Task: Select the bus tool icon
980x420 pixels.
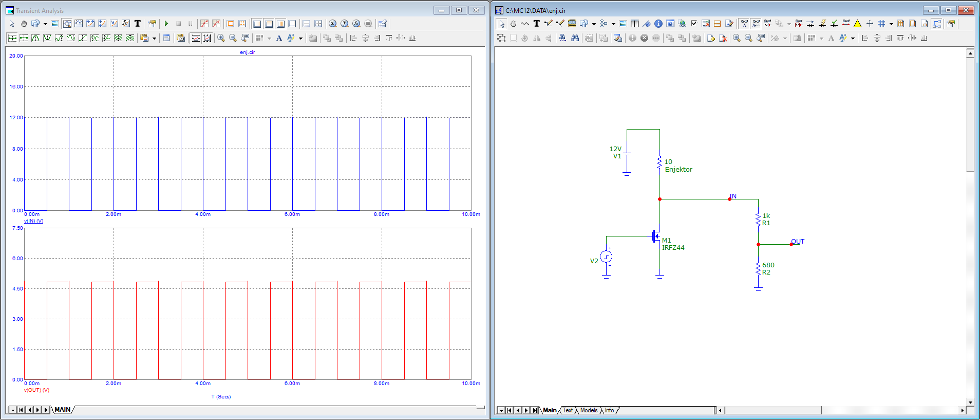Action: click(572, 24)
